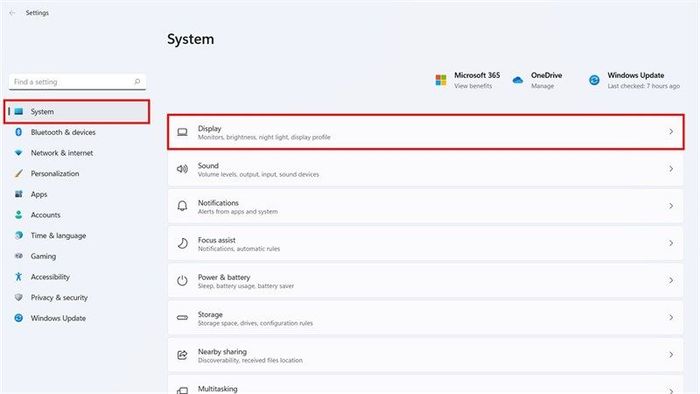This screenshot has height=394, width=700.
Task: Click the Windows Update sync icon at top
Action: pyautogui.click(x=594, y=80)
